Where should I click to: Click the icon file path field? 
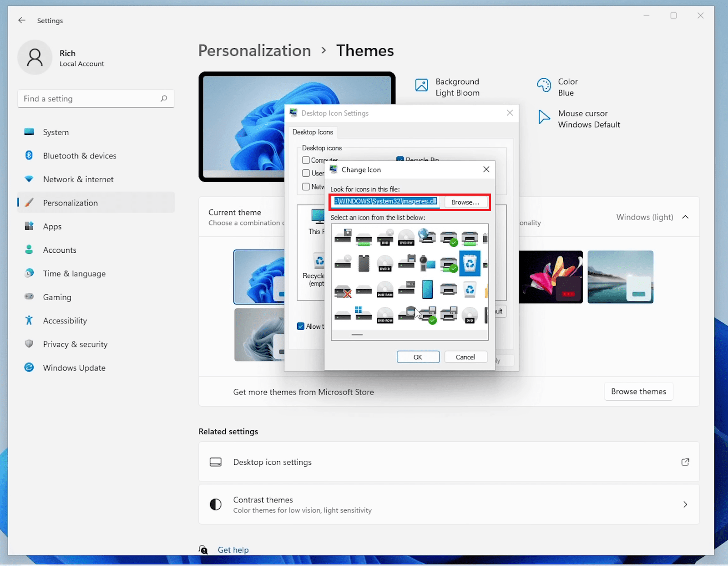point(385,202)
